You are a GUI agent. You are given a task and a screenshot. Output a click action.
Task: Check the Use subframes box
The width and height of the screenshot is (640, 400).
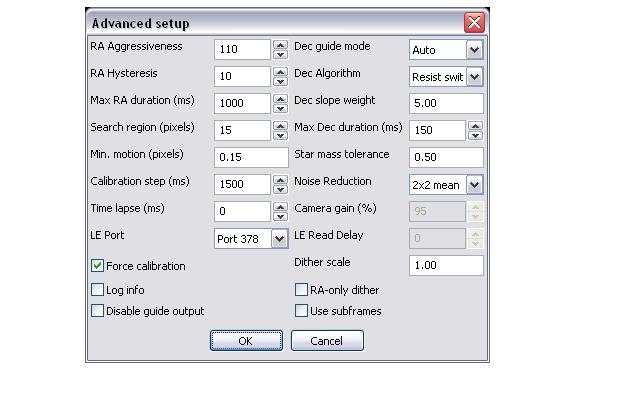coord(302,311)
